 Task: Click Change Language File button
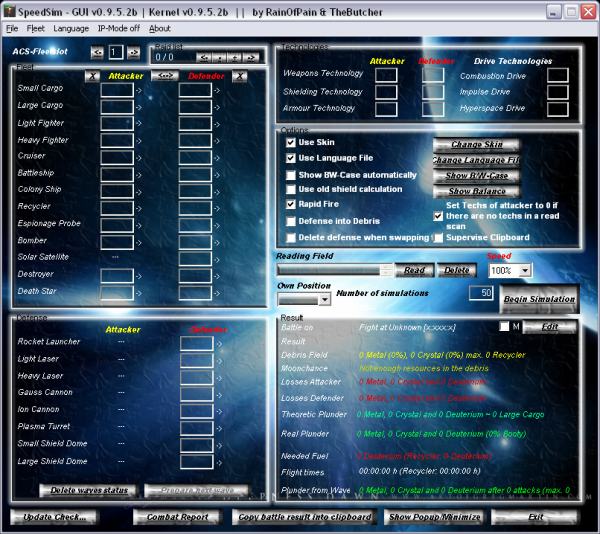click(476, 160)
